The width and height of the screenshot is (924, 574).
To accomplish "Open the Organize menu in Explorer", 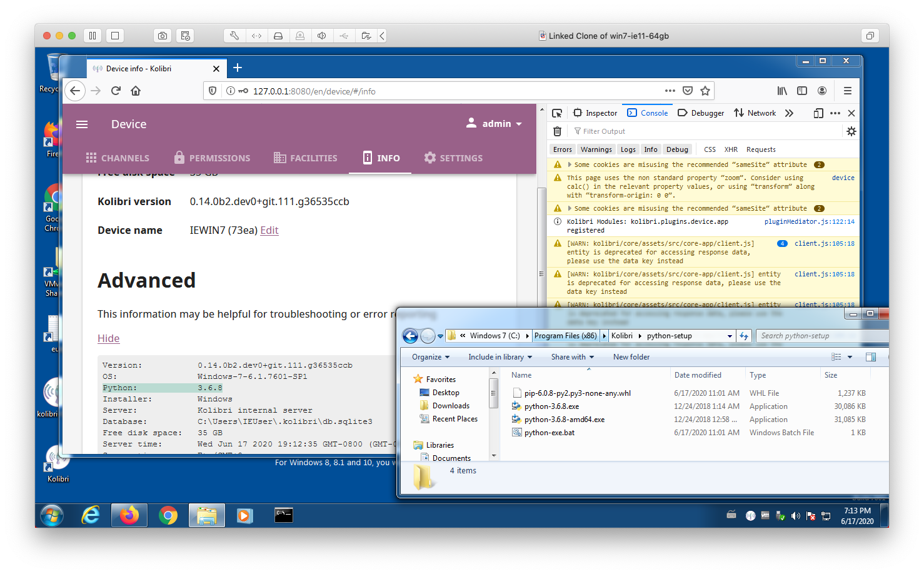I will click(x=429, y=356).
